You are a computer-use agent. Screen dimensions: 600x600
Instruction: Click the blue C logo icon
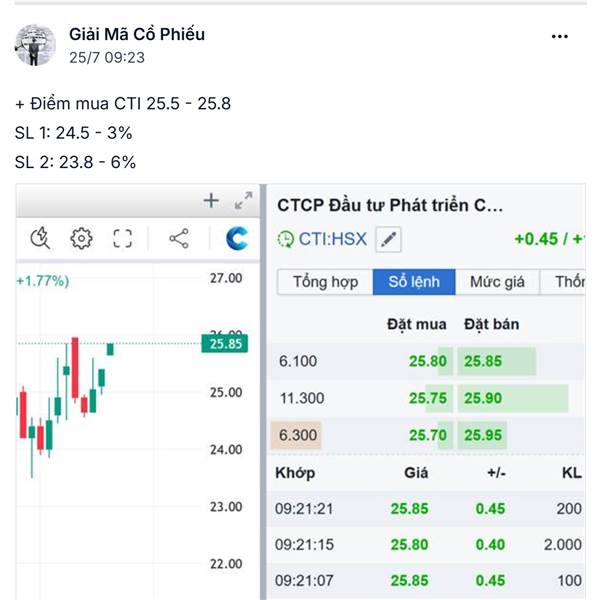click(236, 238)
